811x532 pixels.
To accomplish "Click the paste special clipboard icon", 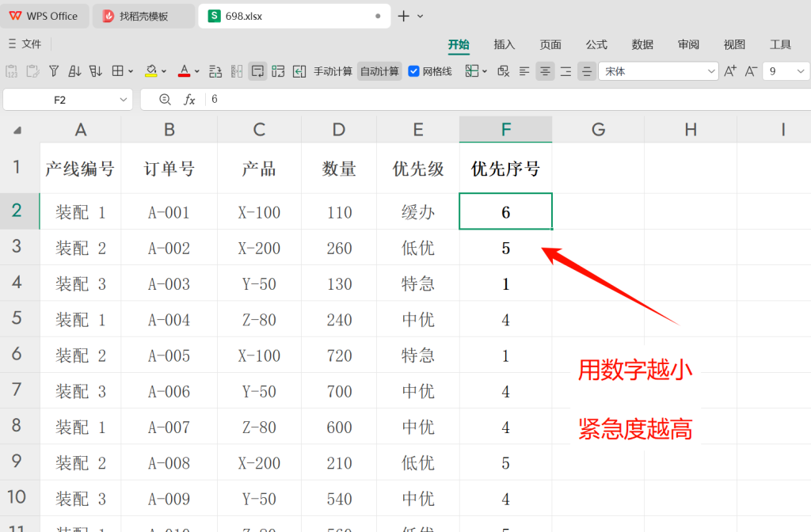I will (x=32, y=71).
